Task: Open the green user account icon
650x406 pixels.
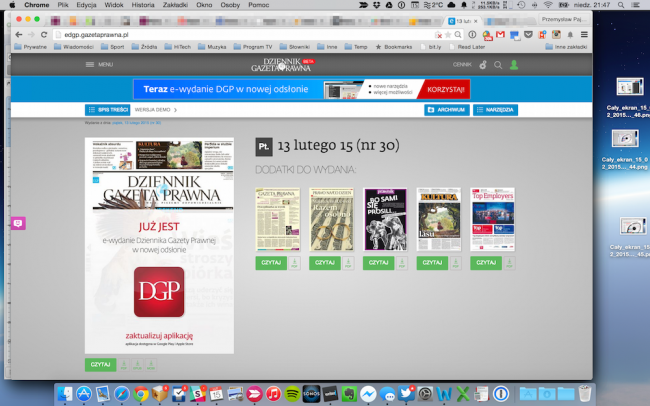Action: [x=514, y=65]
